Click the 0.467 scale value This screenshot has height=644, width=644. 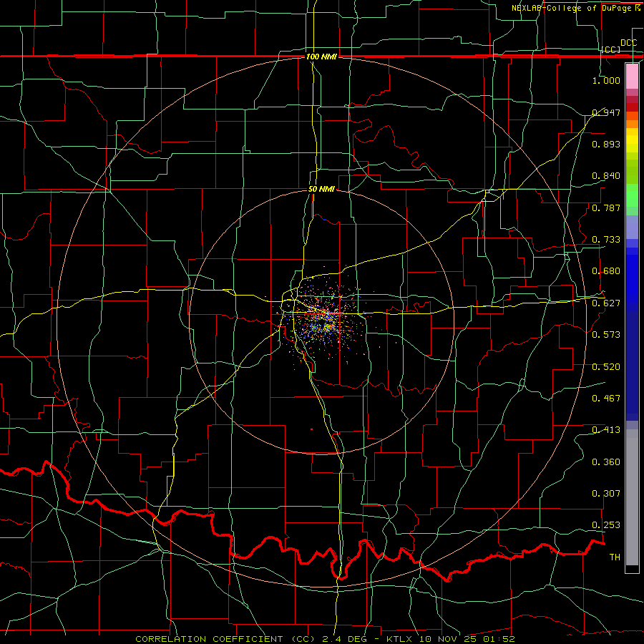606,399
